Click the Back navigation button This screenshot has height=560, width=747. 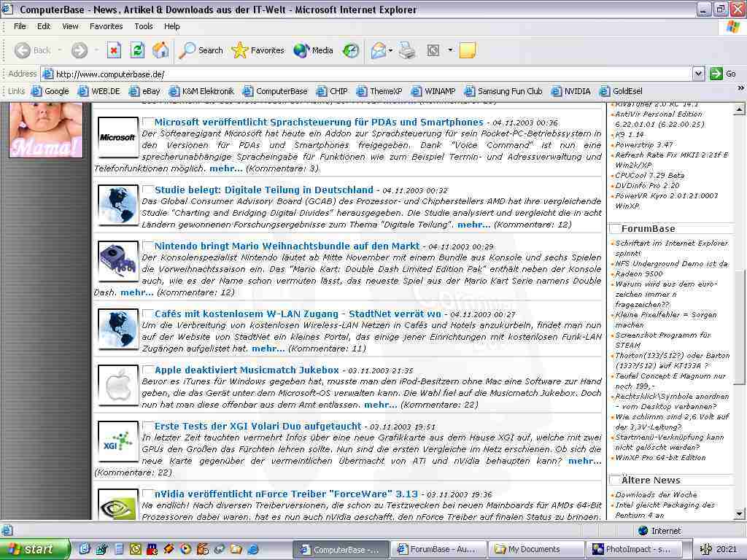tap(32, 50)
